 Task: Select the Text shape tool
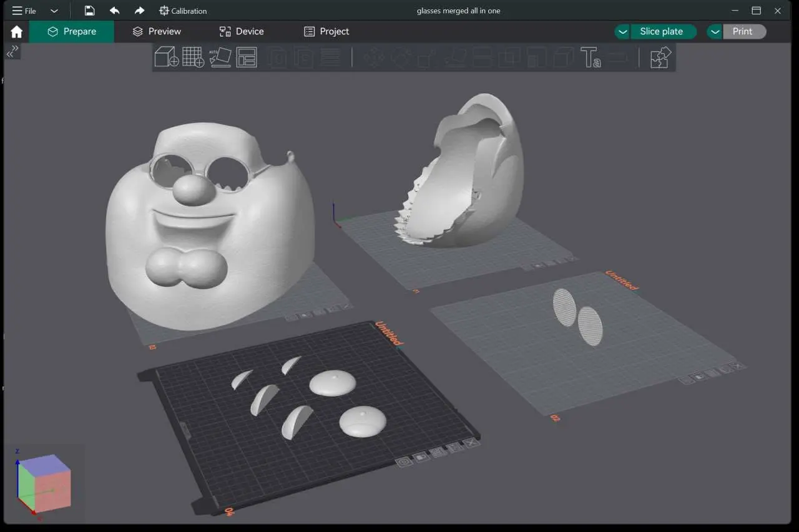(591, 57)
